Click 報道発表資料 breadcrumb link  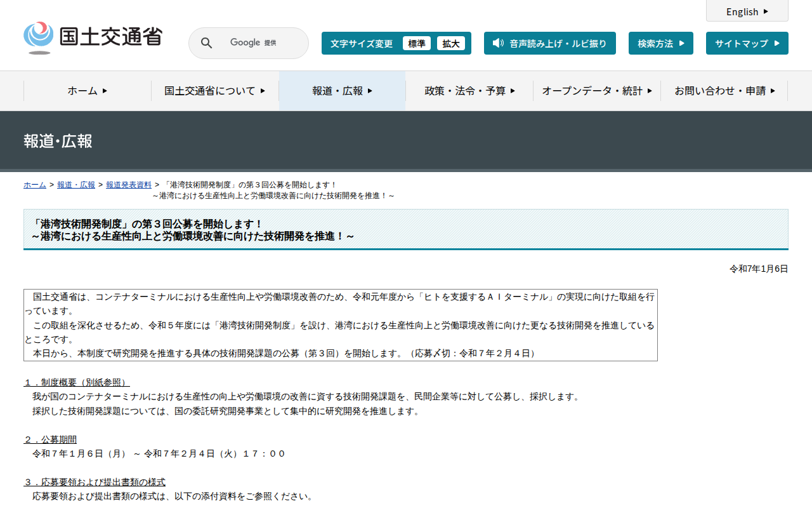[129, 185]
